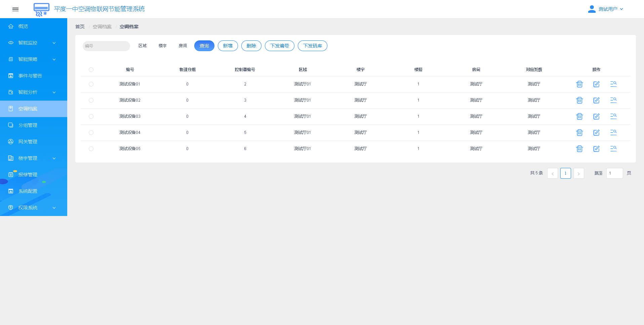644x325 pixels.
Task: Click edit icon for 测试设备05 row
Action: pos(596,149)
